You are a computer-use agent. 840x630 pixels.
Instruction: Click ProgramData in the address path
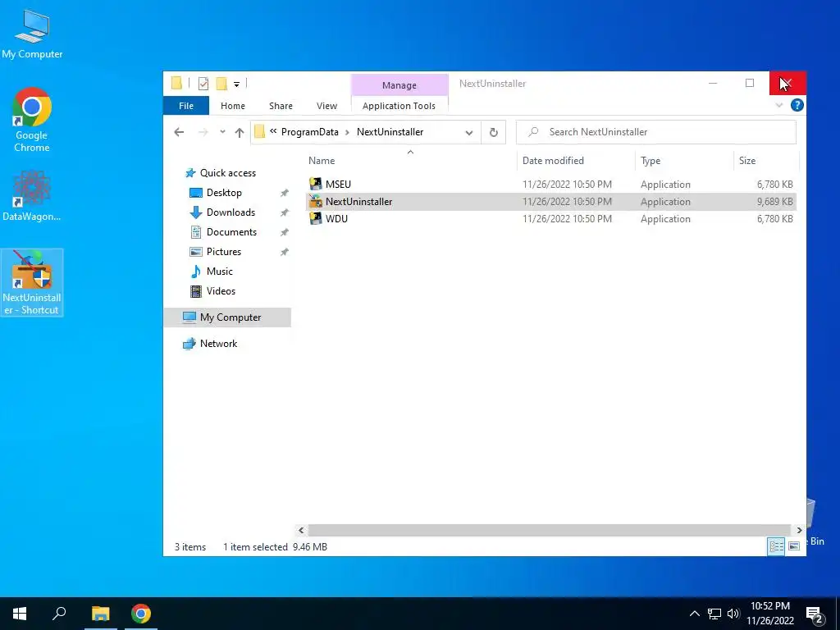(309, 132)
